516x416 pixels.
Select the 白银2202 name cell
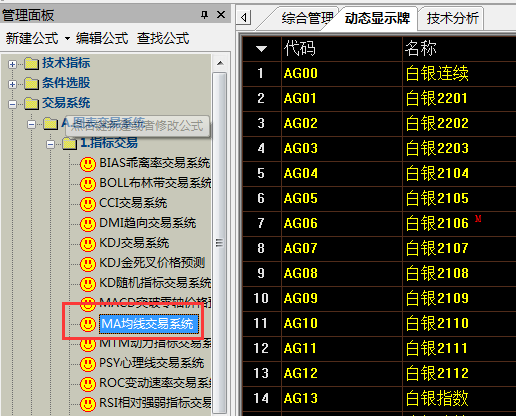[x=459, y=123]
